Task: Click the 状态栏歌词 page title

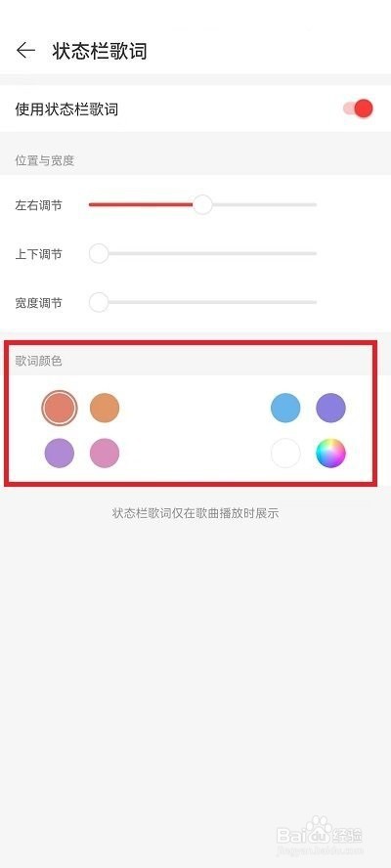Action: 100,51
